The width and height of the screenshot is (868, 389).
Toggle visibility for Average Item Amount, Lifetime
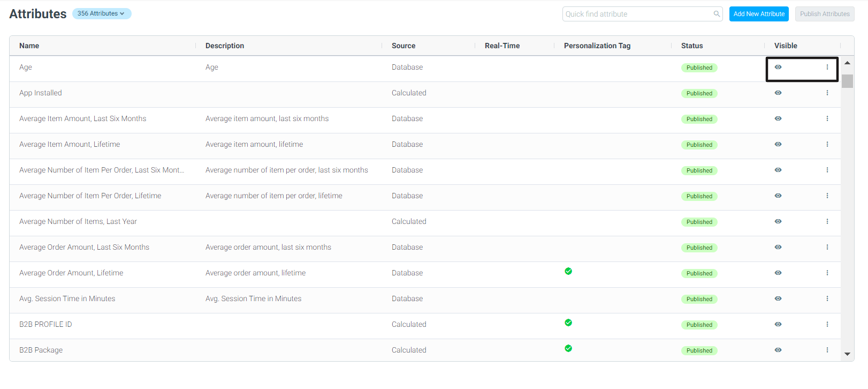[778, 144]
